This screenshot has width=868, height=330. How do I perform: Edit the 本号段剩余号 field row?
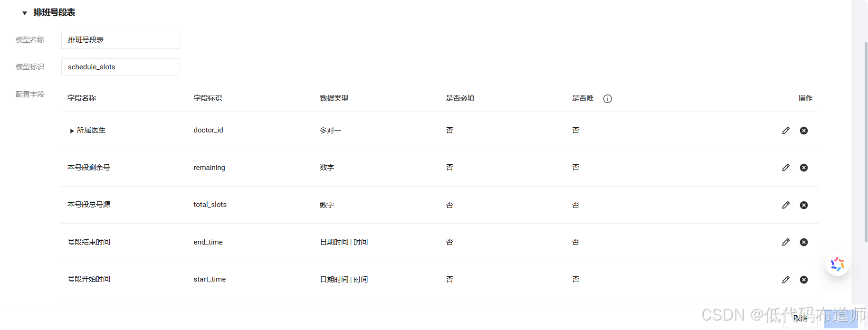[x=786, y=168]
